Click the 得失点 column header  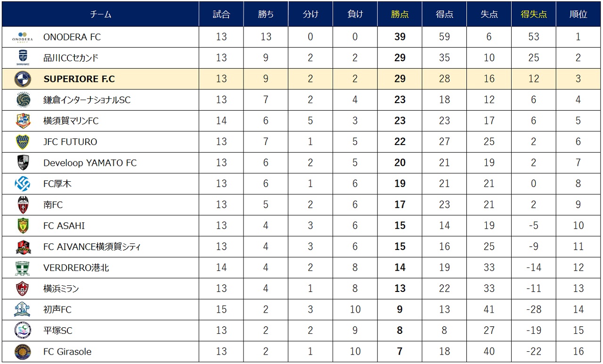534,14
